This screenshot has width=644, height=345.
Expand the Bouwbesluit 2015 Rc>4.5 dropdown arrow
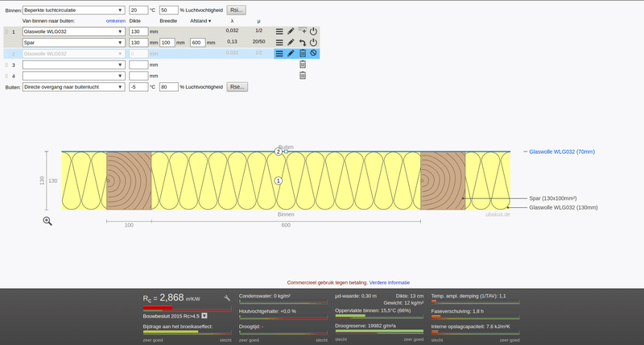coord(204,316)
